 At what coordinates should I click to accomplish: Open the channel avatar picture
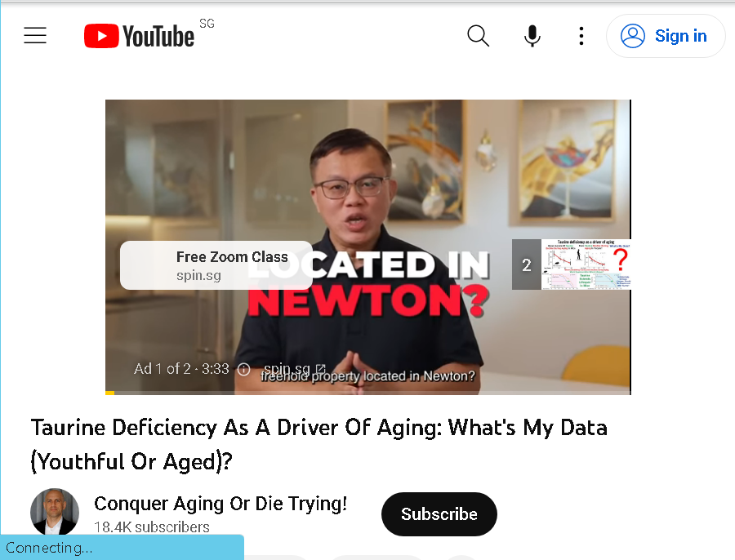55,512
